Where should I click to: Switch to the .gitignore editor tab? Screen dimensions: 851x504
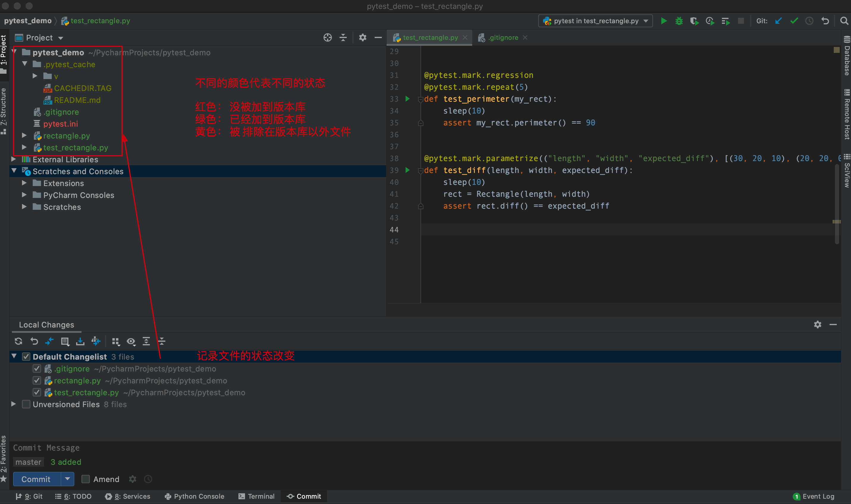(503, 38)
